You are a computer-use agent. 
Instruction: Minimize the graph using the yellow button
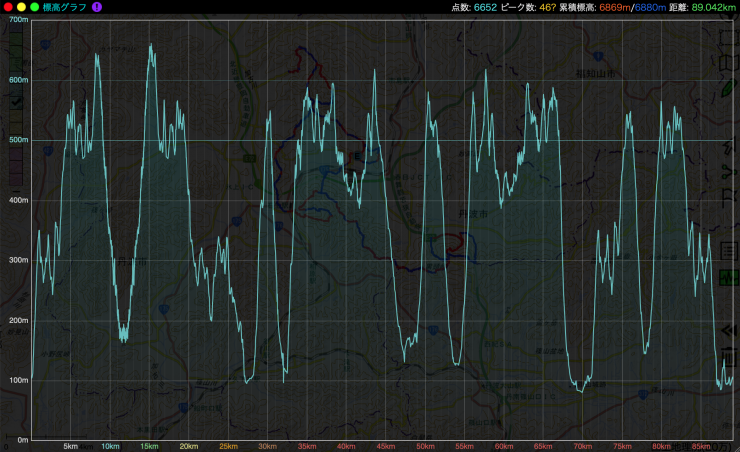click(21, 7)
